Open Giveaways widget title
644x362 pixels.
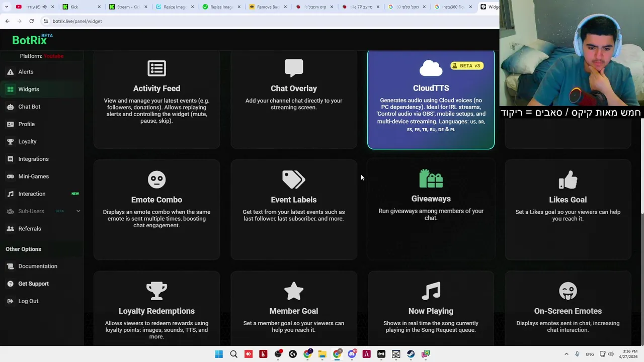(x=431, y=199)
